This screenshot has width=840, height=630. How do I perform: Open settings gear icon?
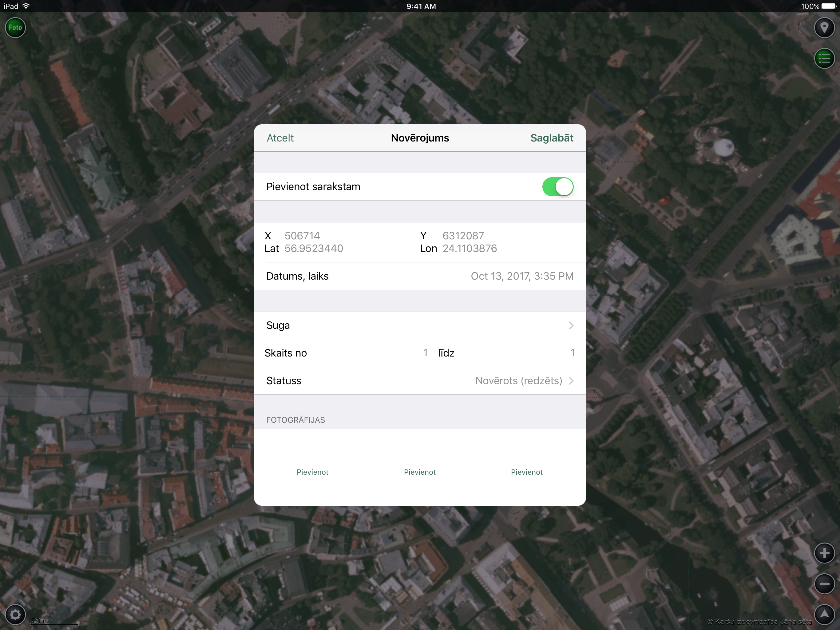(15, 614)
